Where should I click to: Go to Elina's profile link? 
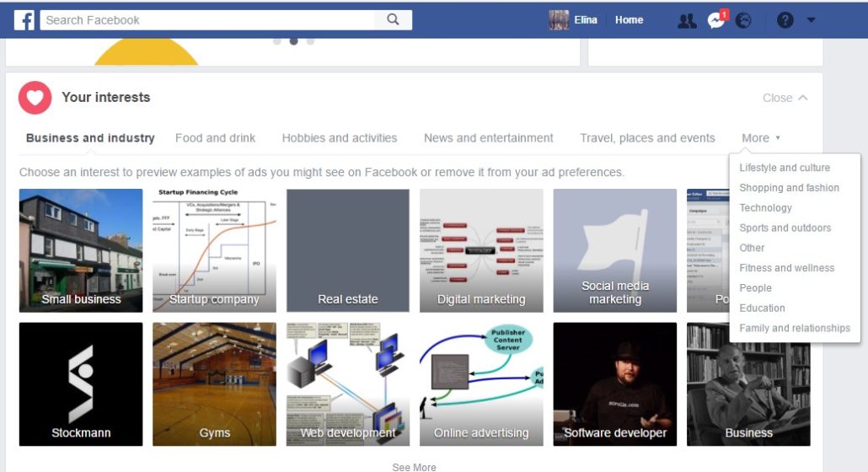(x=585, y=20)
